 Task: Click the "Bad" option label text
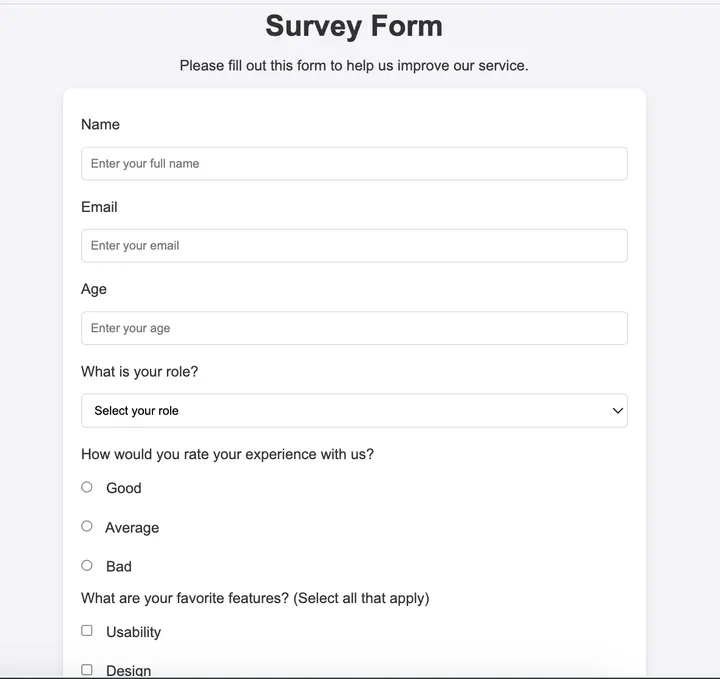point(119,567)
